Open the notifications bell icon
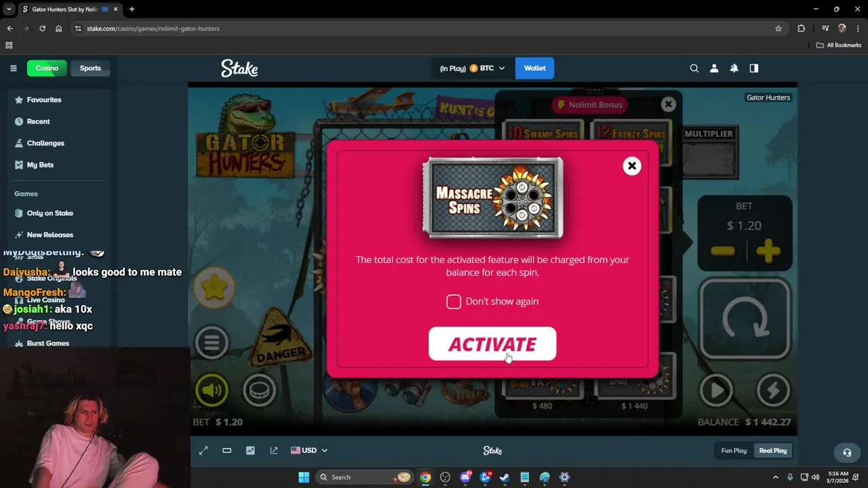868x488 pixels. click(734, 68)
